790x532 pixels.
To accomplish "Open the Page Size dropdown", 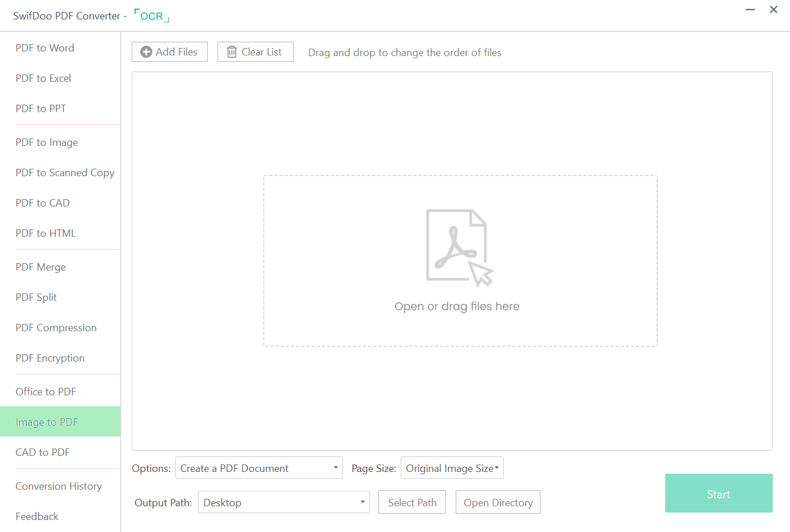I will [452, 468].
